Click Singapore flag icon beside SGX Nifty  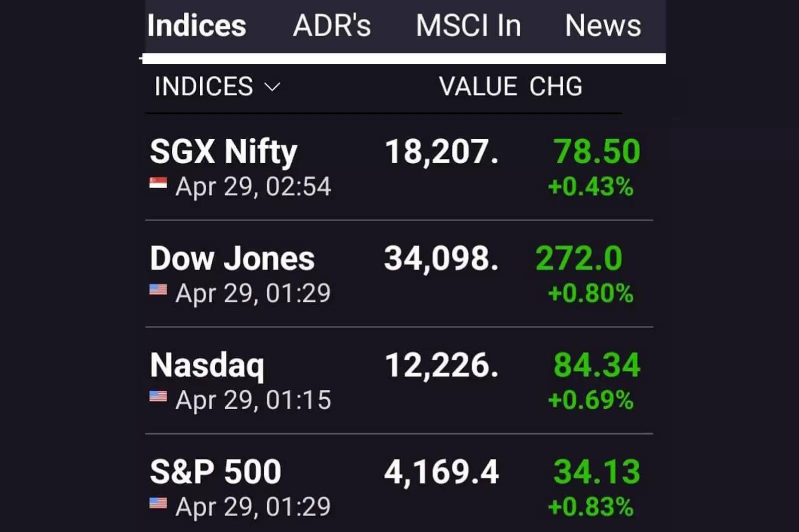(x=158, y=184)
